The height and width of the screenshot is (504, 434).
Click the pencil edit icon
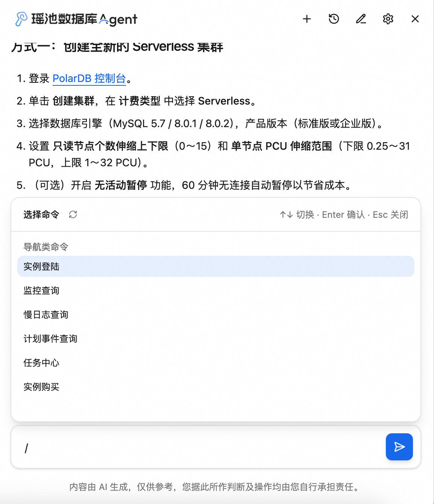click(x=361, y=19)
